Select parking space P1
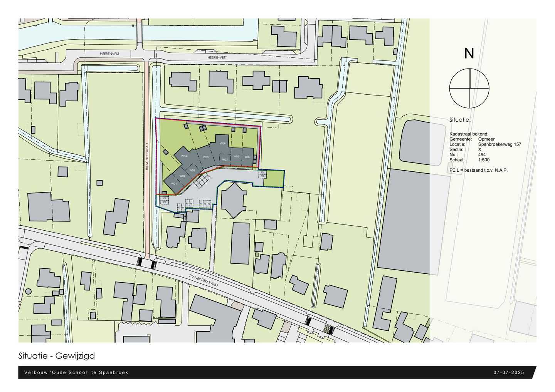Viewport: 555px width, 392px height. click(165, 198)
